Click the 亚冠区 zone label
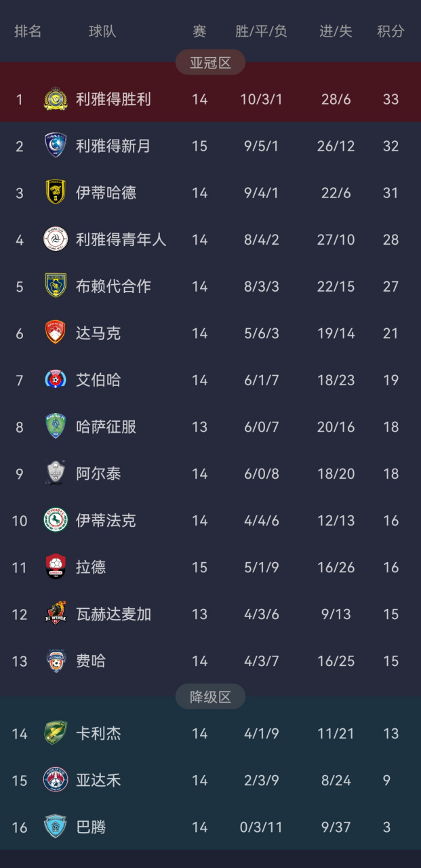Screen dimensions: 421x868 pos(210,63)
